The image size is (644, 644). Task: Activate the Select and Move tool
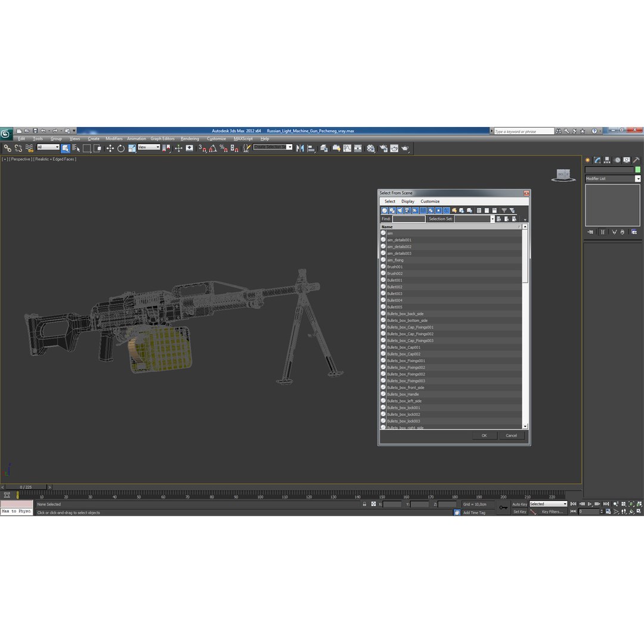click(110, 148)
